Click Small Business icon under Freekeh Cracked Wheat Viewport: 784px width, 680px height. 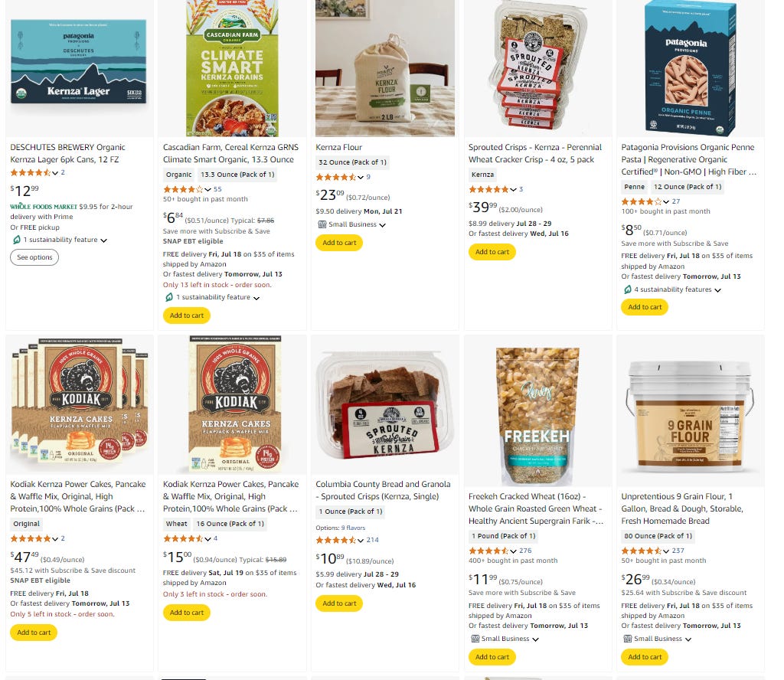(475, 639)
